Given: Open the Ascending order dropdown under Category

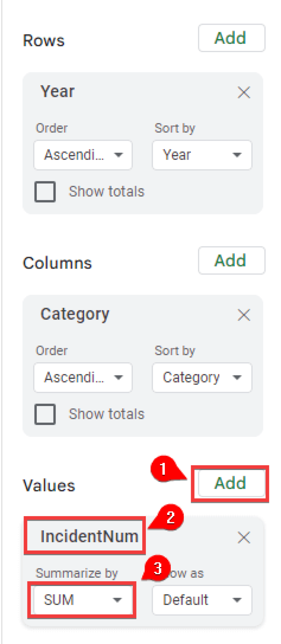Looking at the screenshot, I should pyautogui.click(x=83, y=378).
